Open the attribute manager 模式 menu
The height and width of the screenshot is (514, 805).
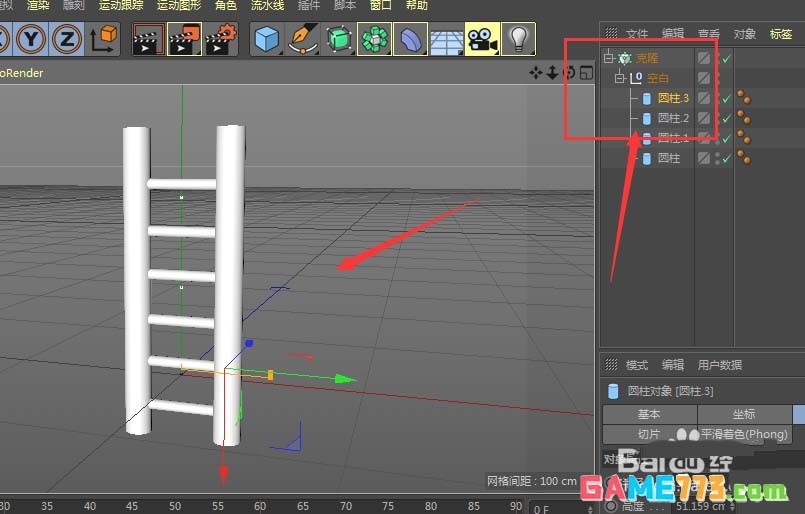[637, 365]
